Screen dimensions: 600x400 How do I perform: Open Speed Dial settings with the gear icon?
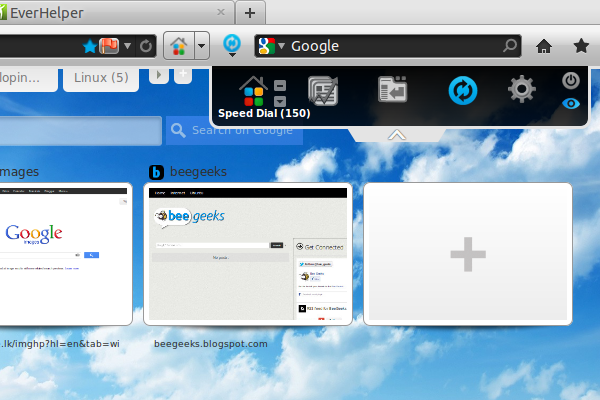point(522,90)
